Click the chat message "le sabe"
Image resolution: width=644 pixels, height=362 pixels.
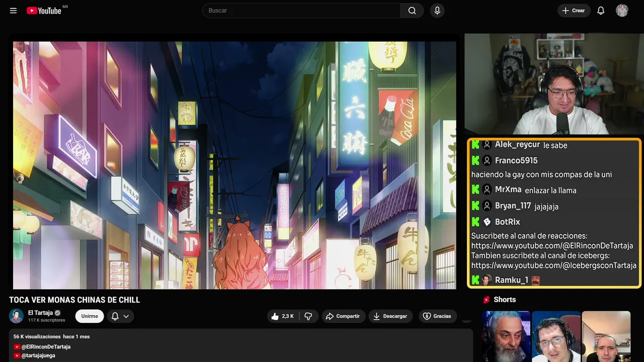pyautogui.click(x=555, y=145)
